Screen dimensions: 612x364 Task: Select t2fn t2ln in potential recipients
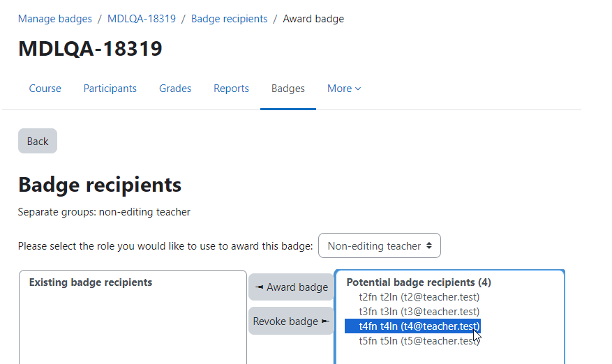click(419, 297)
